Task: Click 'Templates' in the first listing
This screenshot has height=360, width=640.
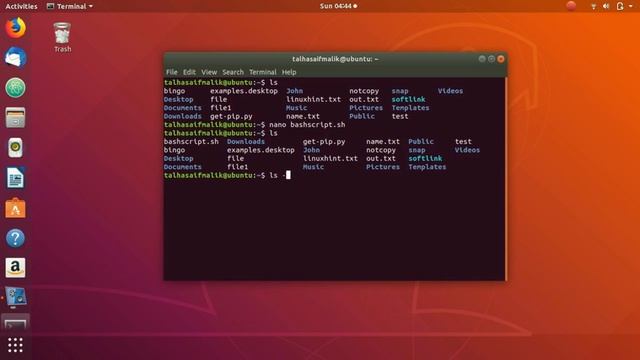Action: (x=410, y=108)
